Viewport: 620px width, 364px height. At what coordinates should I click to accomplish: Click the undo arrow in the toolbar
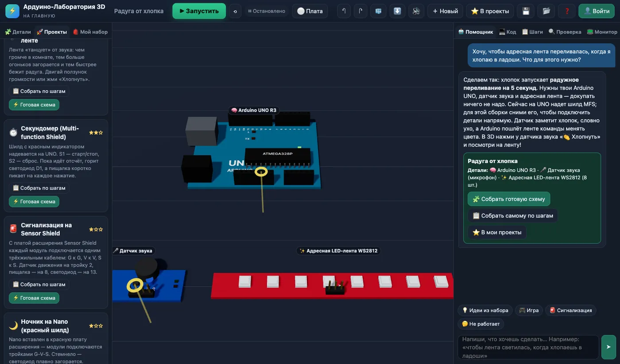[x=344, y=11]
